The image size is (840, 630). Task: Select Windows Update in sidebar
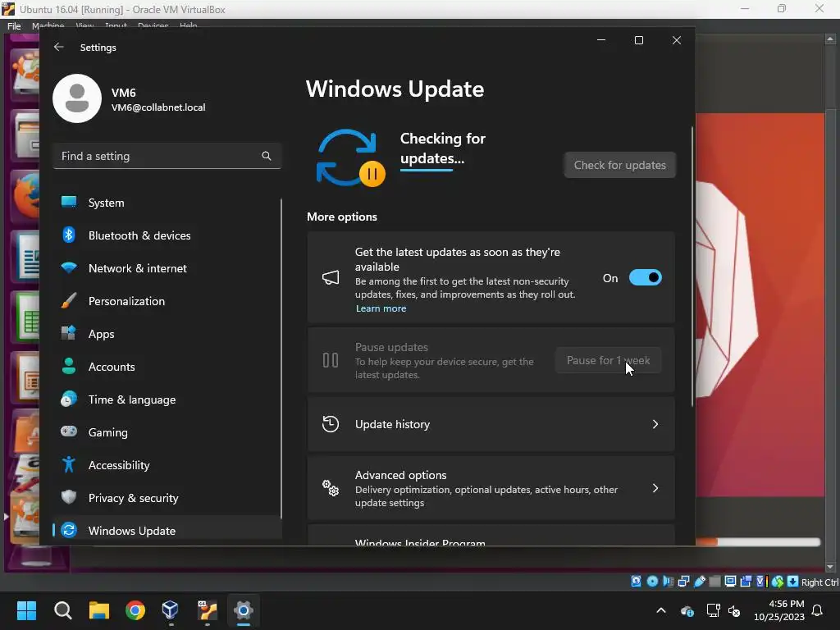(x=167, y=531)
